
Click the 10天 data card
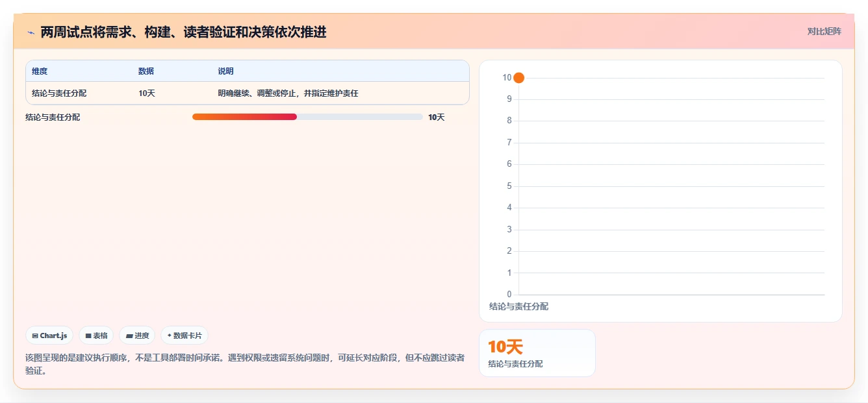[537, 353]
